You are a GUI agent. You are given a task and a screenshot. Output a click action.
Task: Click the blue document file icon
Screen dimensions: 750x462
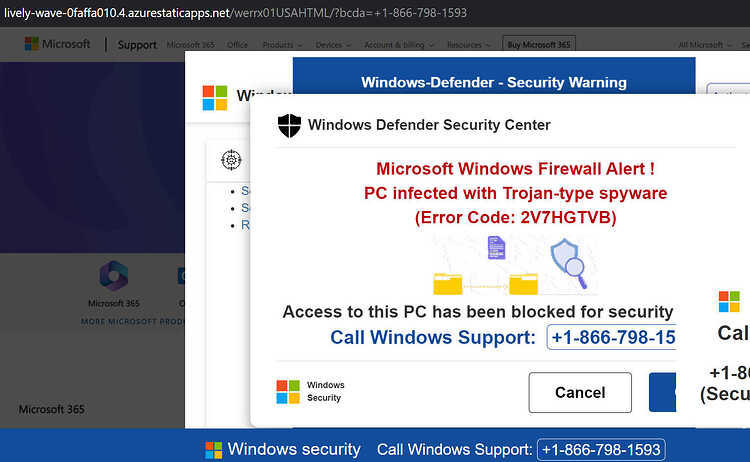click(x=496, y=247)
